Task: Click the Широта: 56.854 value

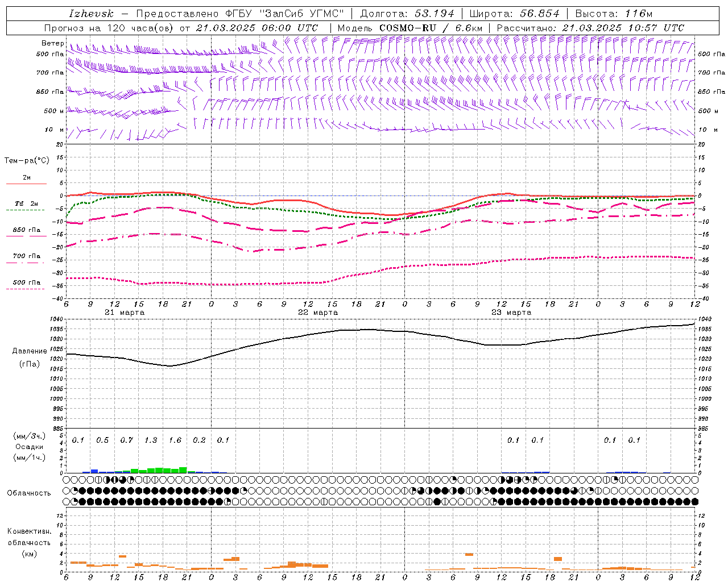Action: (x=514, y=14)
